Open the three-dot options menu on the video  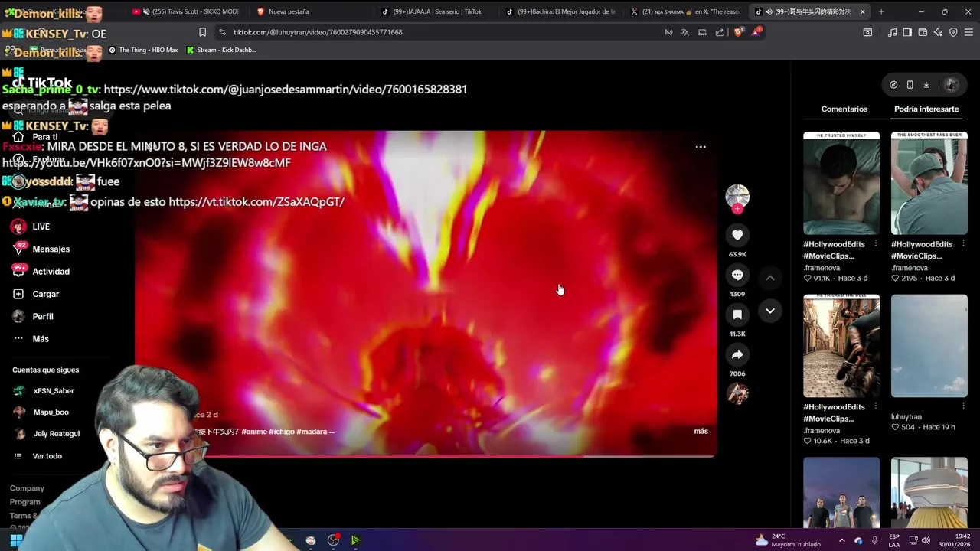coord(701,147)
